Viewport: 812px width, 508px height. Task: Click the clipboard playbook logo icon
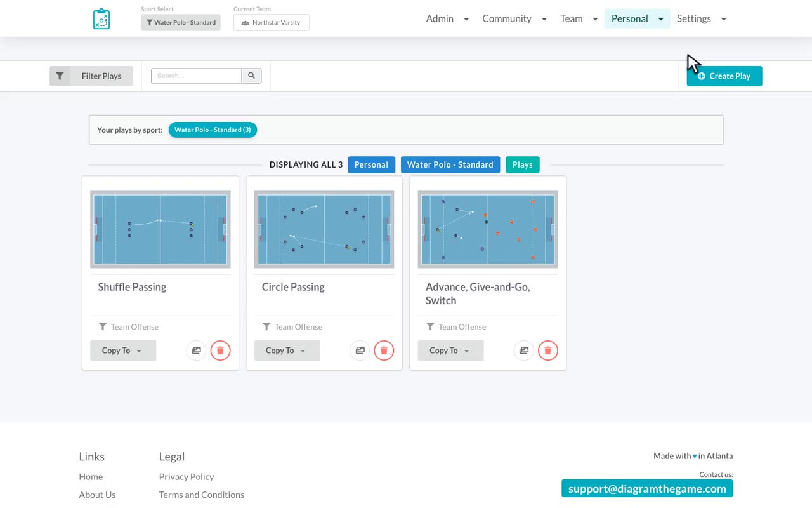101,19
